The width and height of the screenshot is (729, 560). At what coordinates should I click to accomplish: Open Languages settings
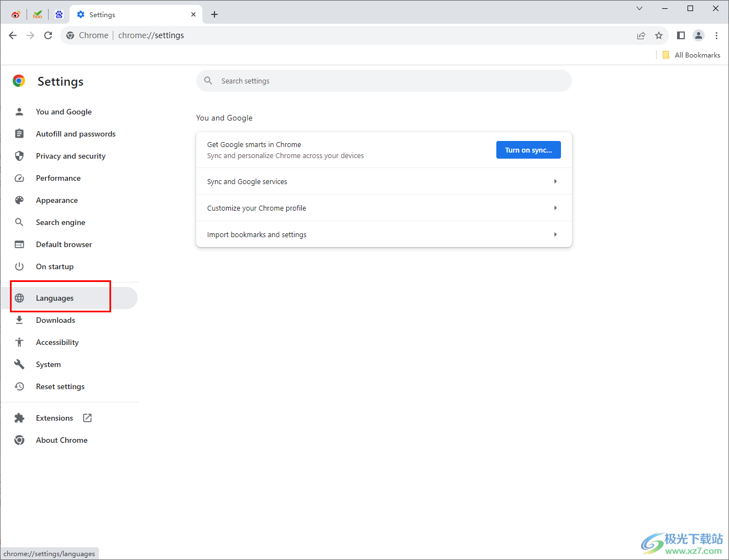69,298
